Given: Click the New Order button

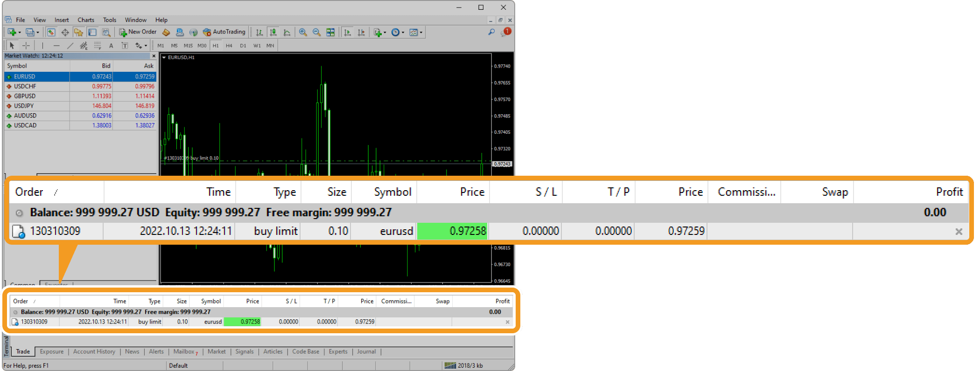Looking at the screenshot, I should coord(138,32).
